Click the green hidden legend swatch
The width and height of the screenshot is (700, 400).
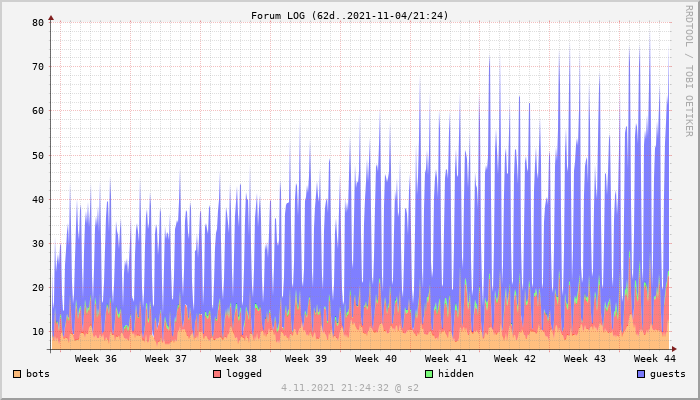[x=429, y=374]
